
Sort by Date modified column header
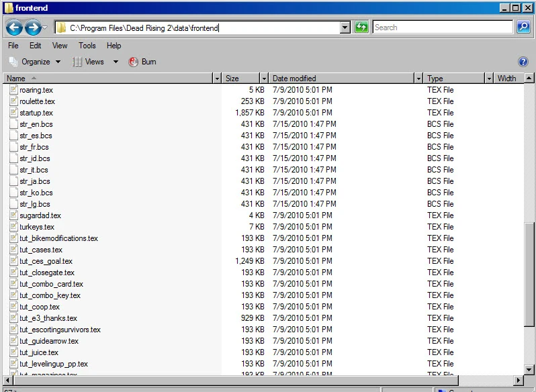pos(341,79)
